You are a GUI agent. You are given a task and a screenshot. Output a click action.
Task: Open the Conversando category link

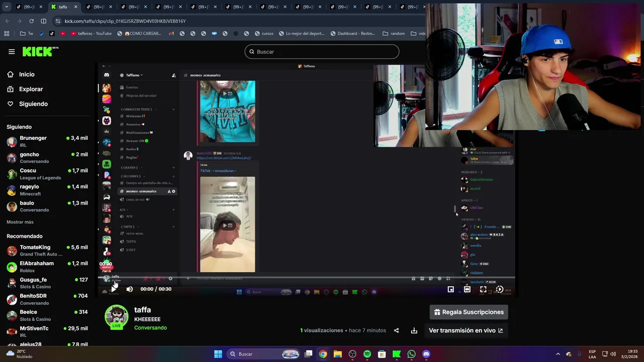point(150,328)
